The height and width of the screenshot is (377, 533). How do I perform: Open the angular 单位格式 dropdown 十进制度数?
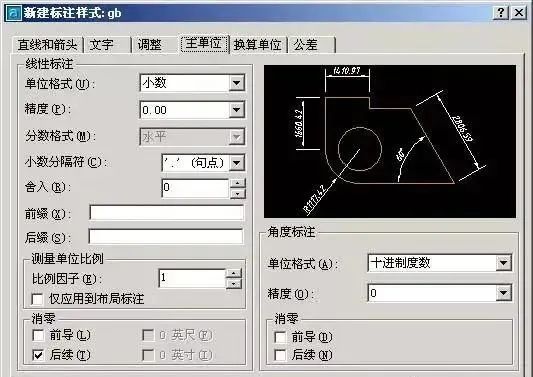[440, 263]
